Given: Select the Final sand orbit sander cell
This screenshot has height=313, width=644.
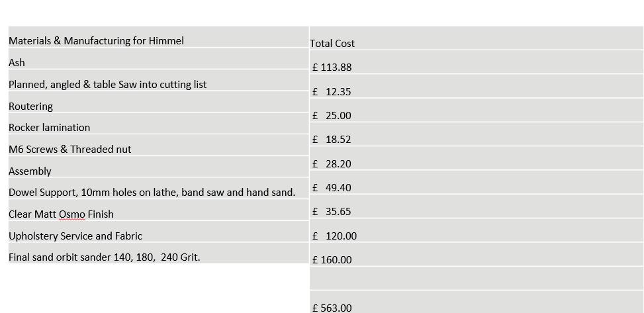Looking at the screenshot, I should (x=159, y=253).
